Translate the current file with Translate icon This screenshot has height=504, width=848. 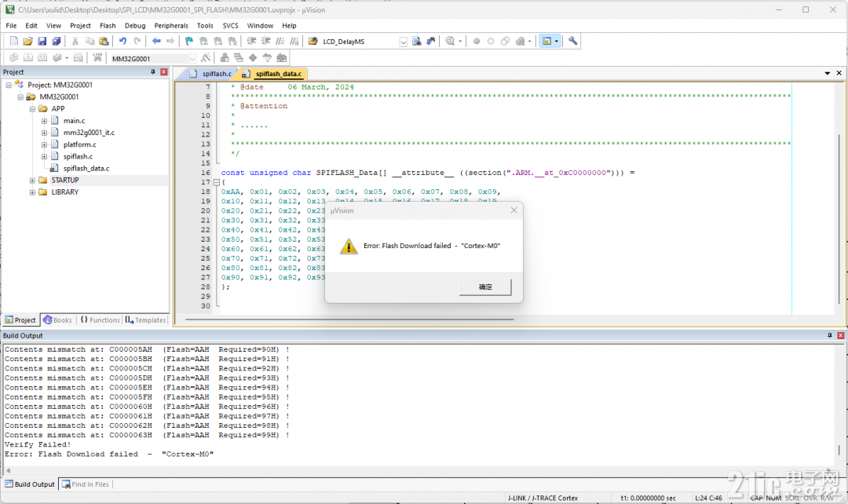[x=14, y=57]
